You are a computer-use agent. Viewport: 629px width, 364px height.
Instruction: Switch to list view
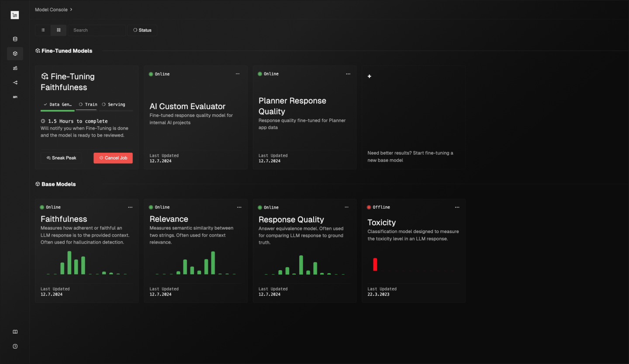coord(43,30)
